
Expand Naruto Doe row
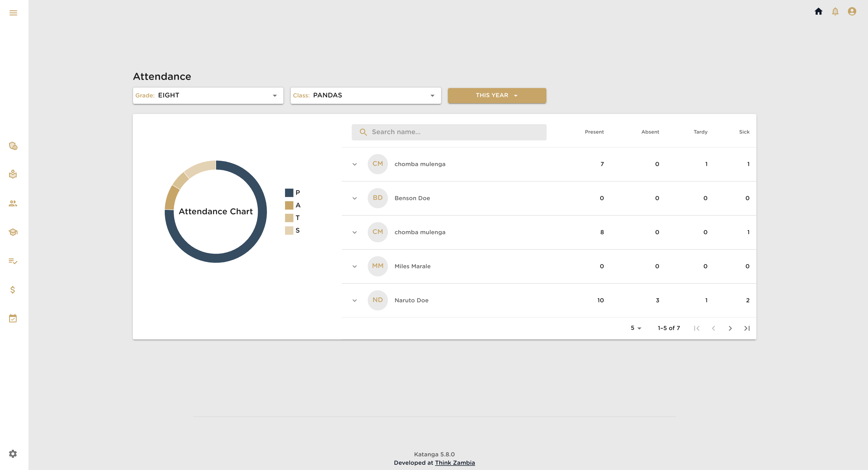tap(354, 300)
